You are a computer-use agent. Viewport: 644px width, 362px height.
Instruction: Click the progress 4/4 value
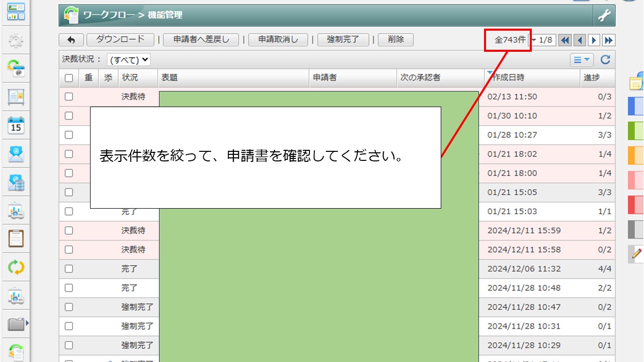pos(605,268)
